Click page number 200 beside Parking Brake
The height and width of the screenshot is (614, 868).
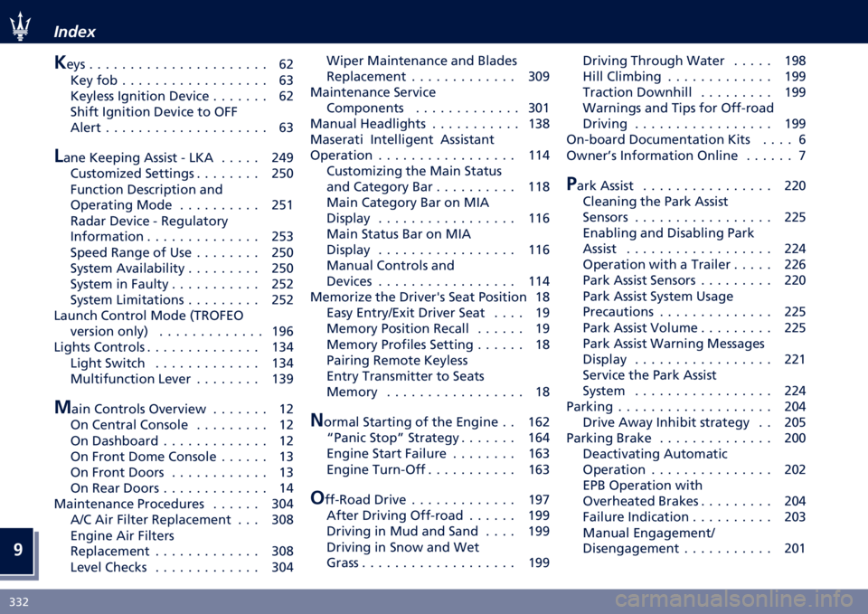click(795, 439)
